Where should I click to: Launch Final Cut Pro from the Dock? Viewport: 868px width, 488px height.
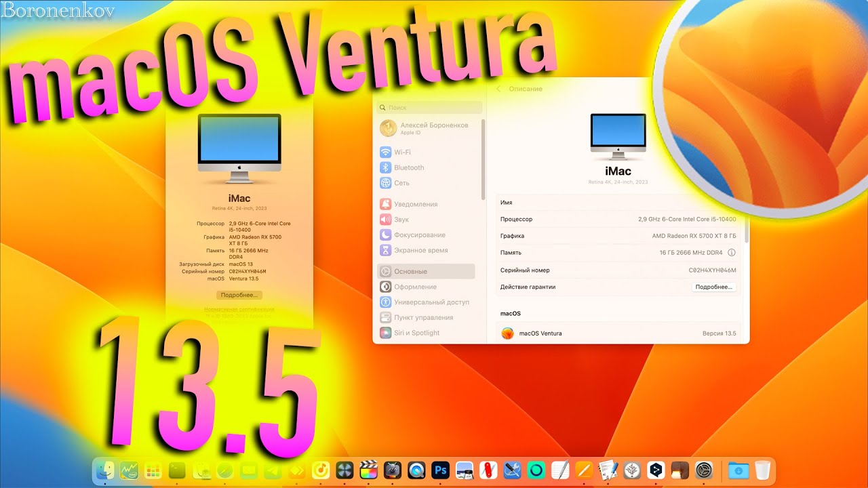pos(368,469)
